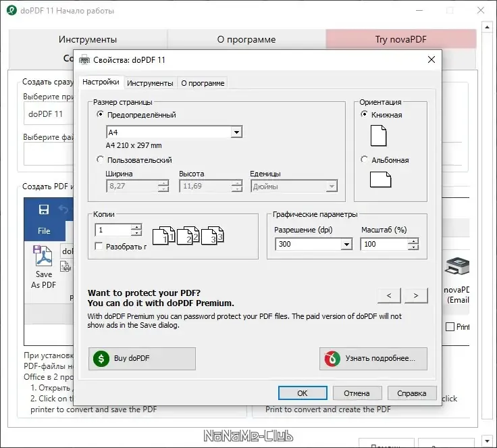Click the Копии count input field
Image resolution: width=497 pixels, height=448 pixels.
coord(113,230)
